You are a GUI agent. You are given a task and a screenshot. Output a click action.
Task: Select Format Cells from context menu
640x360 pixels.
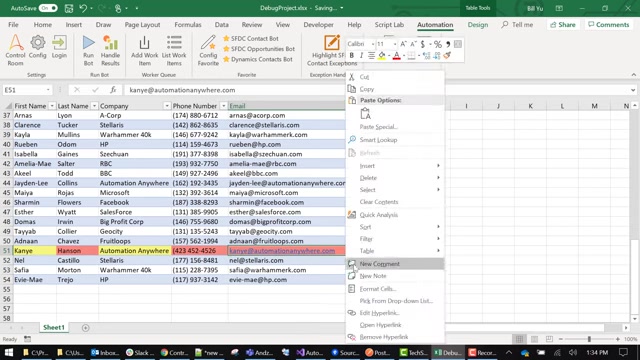point(395,289)
